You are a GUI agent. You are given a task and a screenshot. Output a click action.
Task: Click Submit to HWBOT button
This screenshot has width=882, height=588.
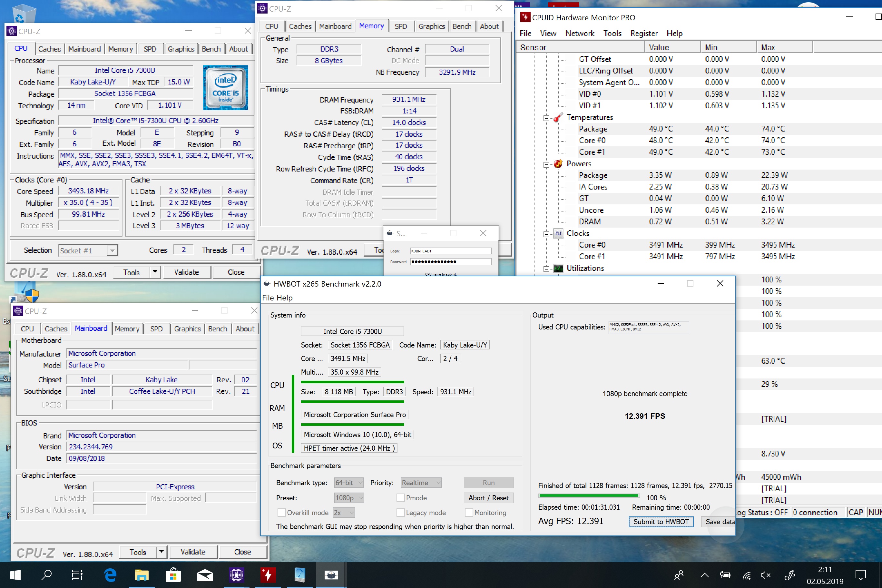click(661, 522)
